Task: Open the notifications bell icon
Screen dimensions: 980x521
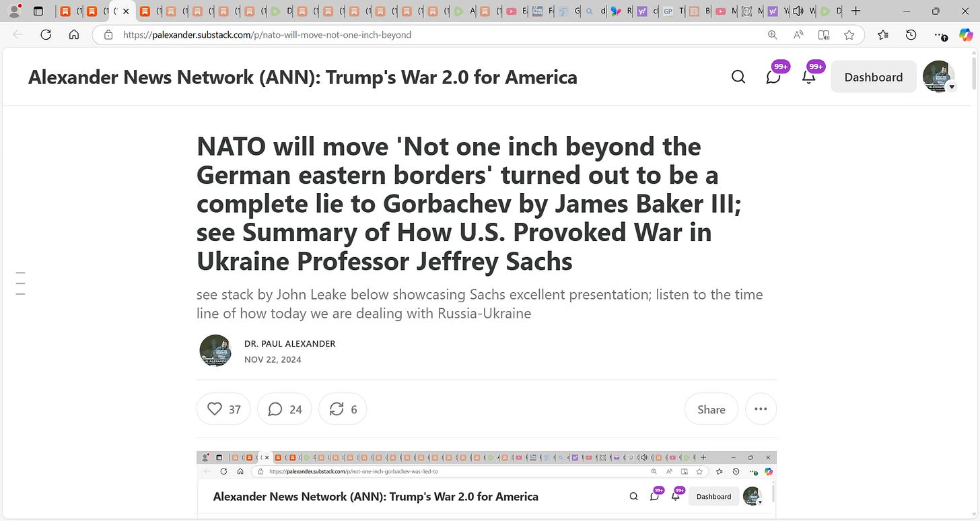Action: coord(808,77)
